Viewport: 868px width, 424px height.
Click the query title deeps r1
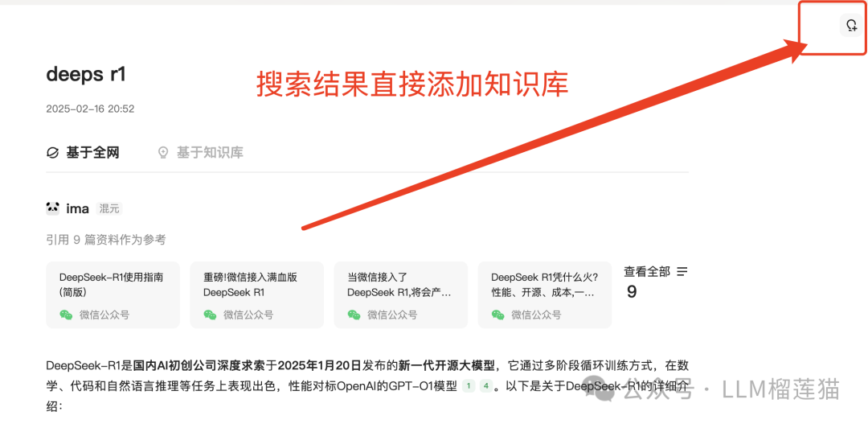coord(86,75)
